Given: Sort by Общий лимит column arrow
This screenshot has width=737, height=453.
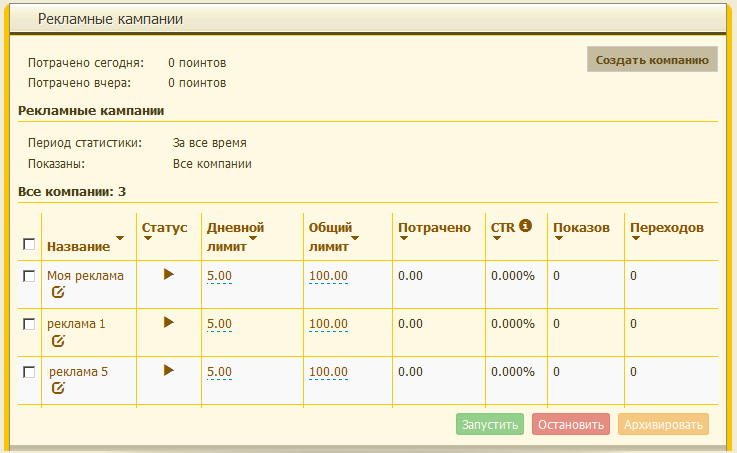Looking at the screenshot, I should (x=355, y=238).
